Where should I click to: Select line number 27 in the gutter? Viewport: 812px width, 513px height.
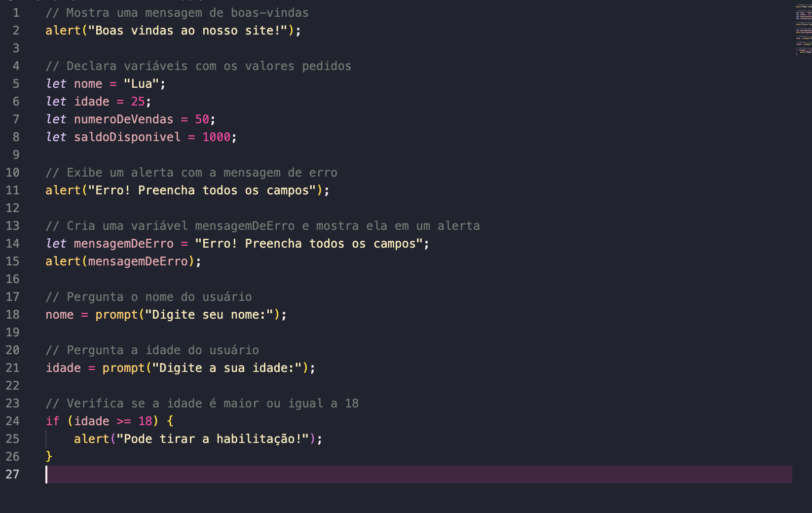click(x=12, y=475)
